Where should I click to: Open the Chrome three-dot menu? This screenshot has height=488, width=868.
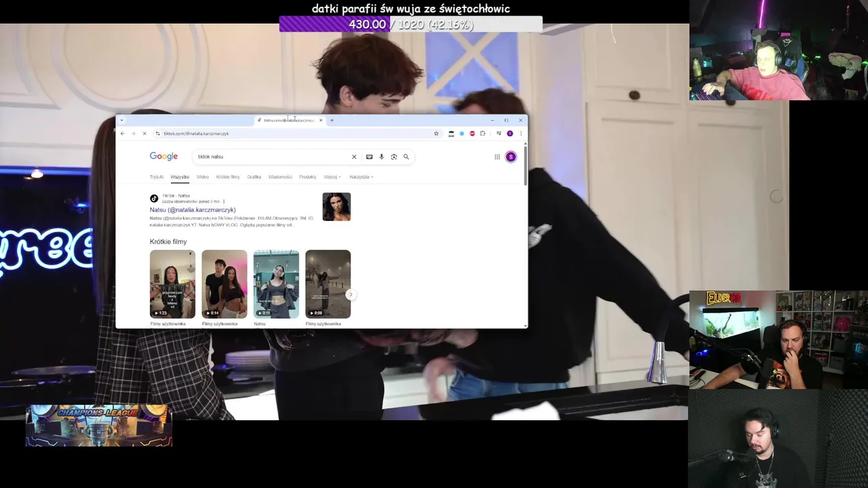[521, 134]
